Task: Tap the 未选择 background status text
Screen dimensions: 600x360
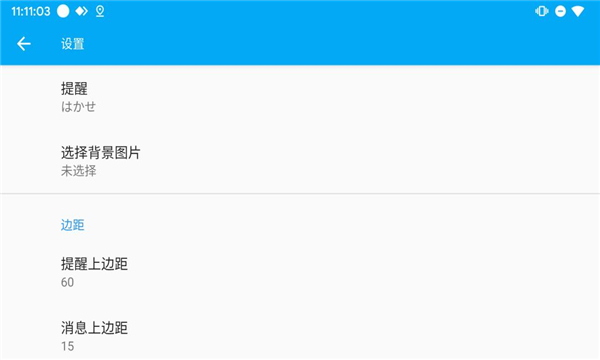Action: 78,171
